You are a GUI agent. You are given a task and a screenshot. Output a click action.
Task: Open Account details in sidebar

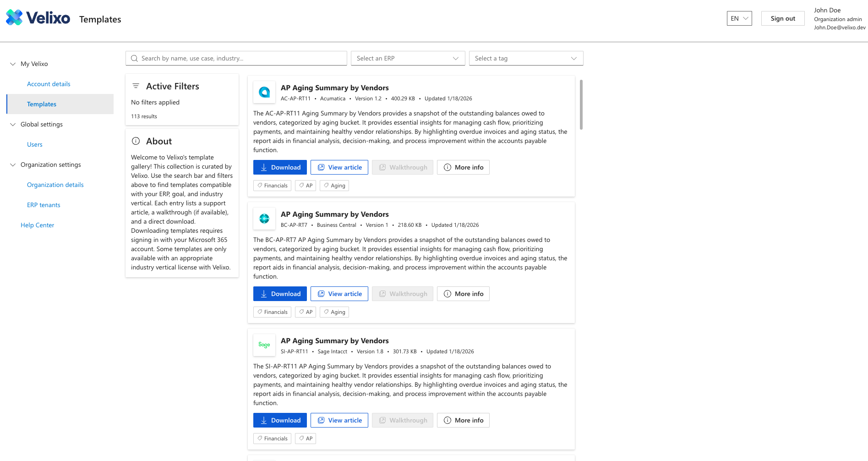tap(49, 84)
